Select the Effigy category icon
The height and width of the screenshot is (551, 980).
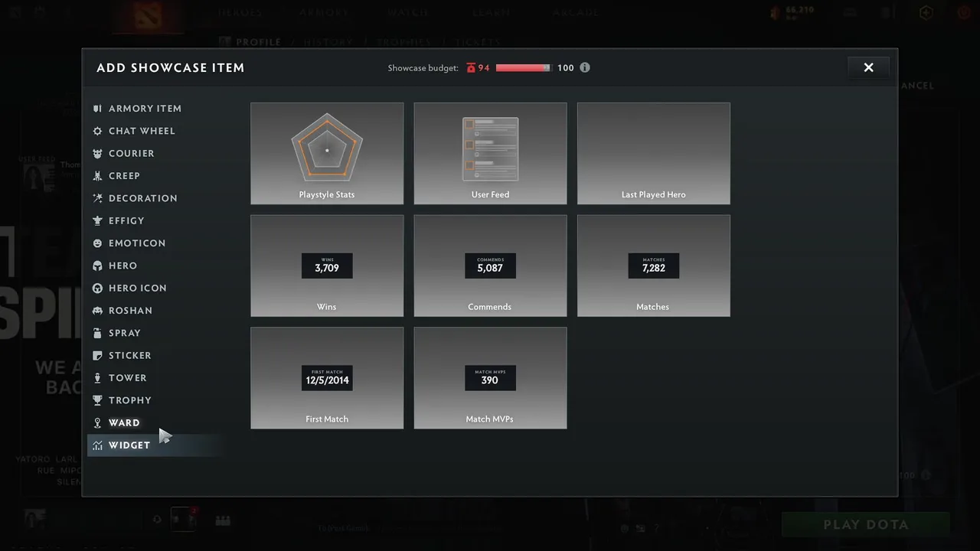pos(97,220)
